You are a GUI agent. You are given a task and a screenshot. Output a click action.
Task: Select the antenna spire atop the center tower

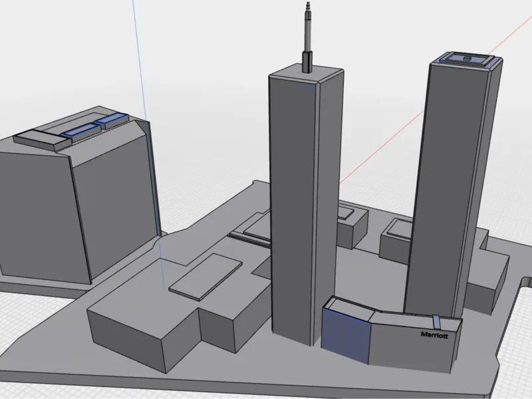(x=308, y=37)
